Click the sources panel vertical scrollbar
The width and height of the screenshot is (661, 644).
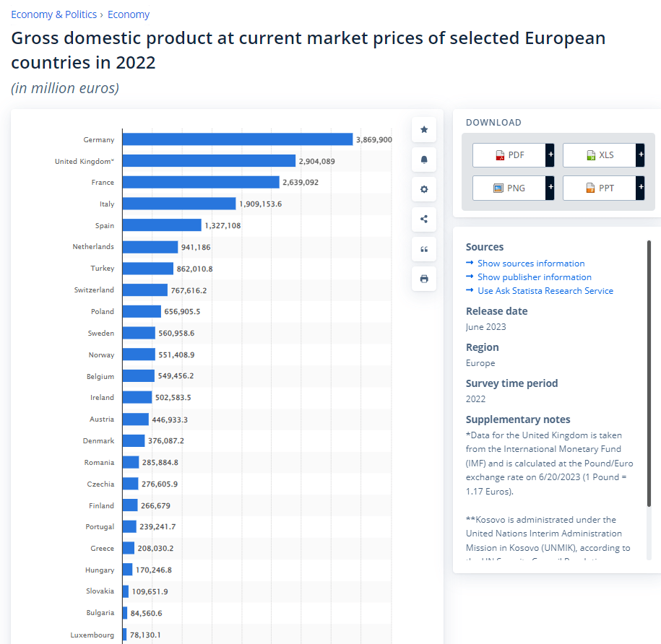point(649,374)
